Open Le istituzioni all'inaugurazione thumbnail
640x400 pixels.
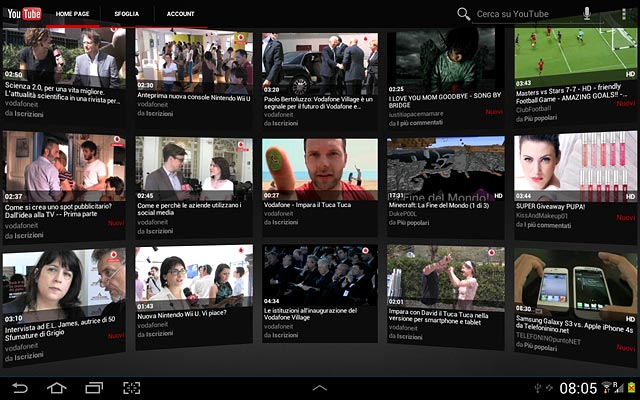pos(320,276)
